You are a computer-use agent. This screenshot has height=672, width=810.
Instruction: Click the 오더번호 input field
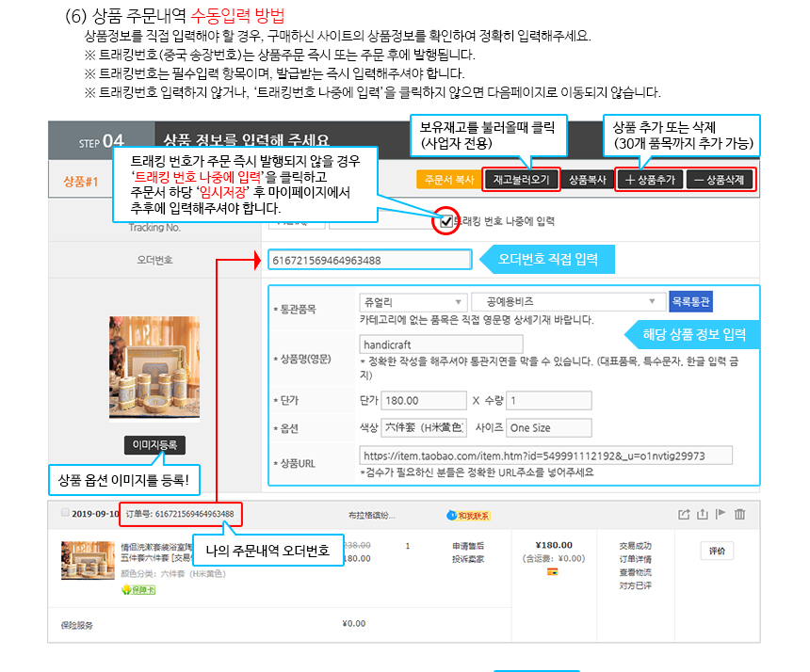(x=369, y=260)
